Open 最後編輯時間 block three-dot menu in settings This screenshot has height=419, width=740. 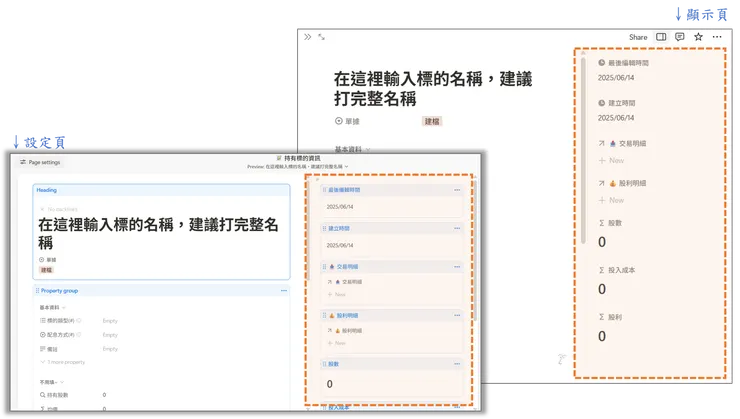click(457, 190)
